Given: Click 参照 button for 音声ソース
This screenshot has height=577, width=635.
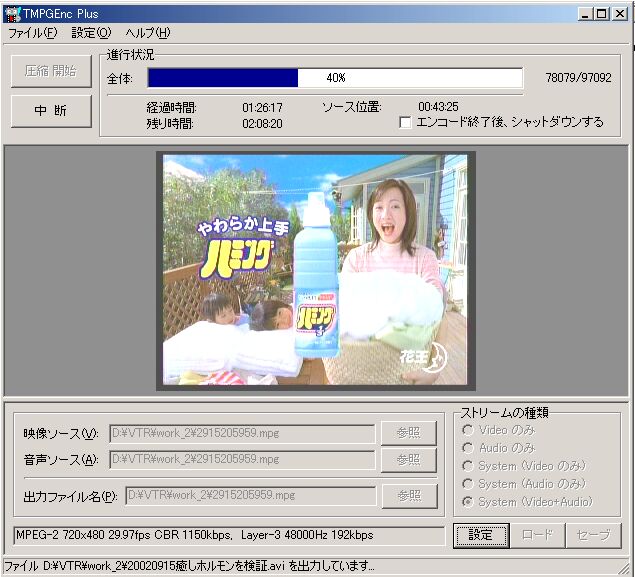Looking at the screenshot, I should click(409, 460).
